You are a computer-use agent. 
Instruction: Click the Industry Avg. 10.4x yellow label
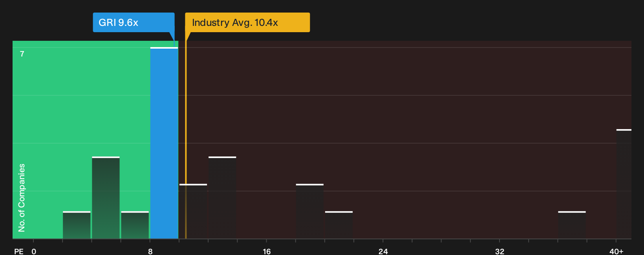point(247,22)
